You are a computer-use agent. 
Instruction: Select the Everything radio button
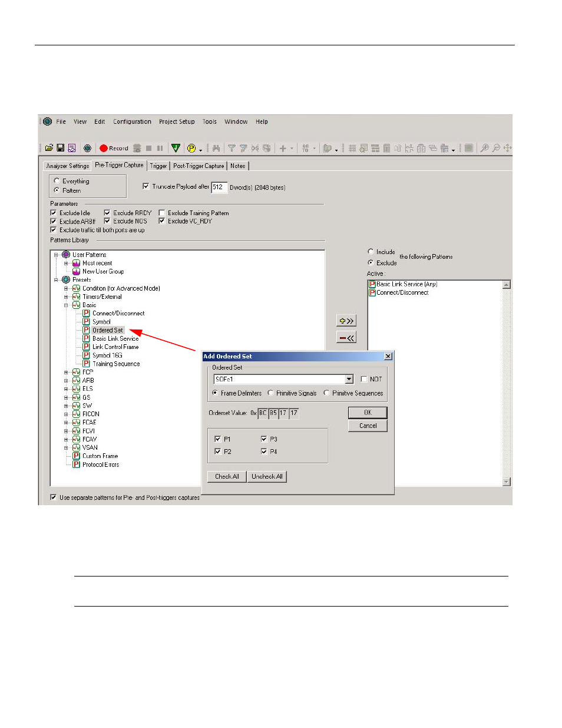(x=57, y=181)
